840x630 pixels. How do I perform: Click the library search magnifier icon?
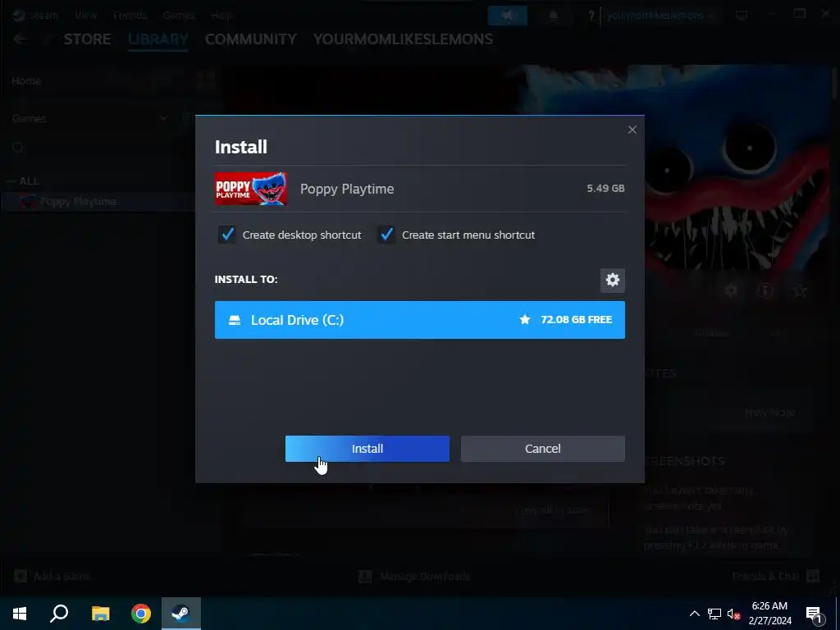coord(18,148)
